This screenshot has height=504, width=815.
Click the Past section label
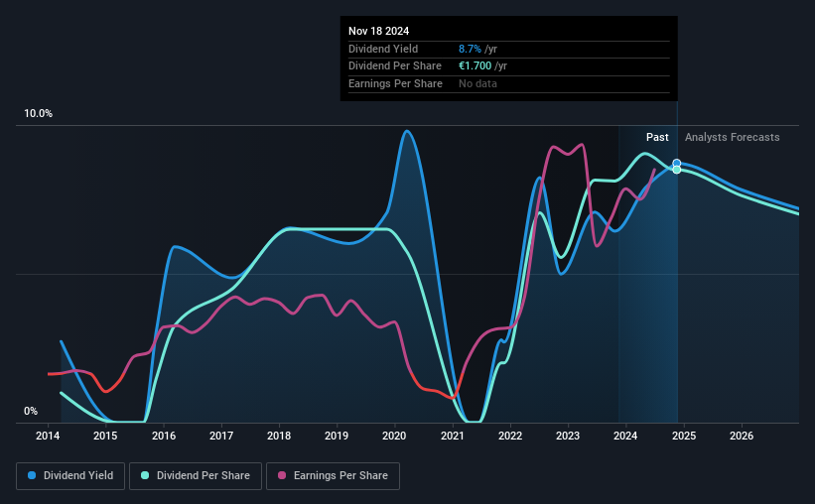pos(657,137)
